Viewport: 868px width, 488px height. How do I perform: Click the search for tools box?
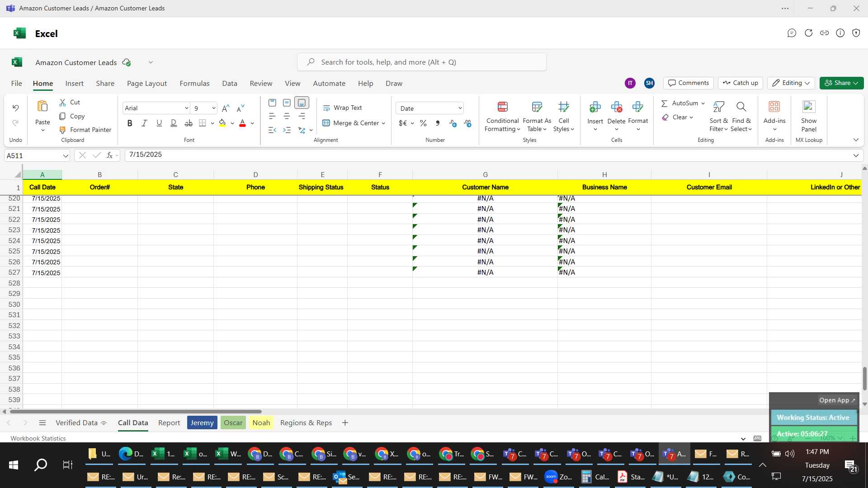click(x=421, y=62)
